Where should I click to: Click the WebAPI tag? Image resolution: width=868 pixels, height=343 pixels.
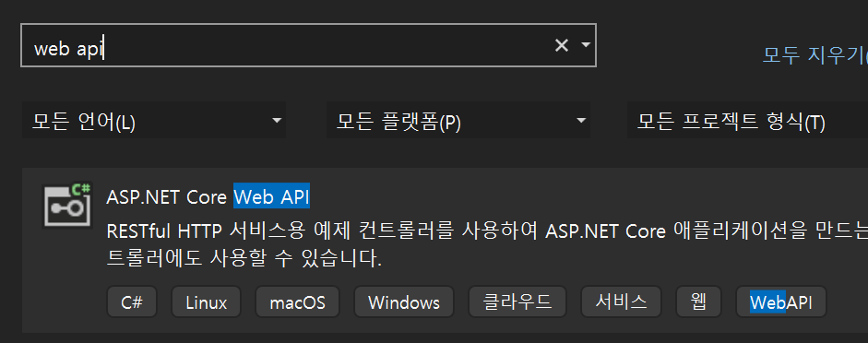(781, 302)
